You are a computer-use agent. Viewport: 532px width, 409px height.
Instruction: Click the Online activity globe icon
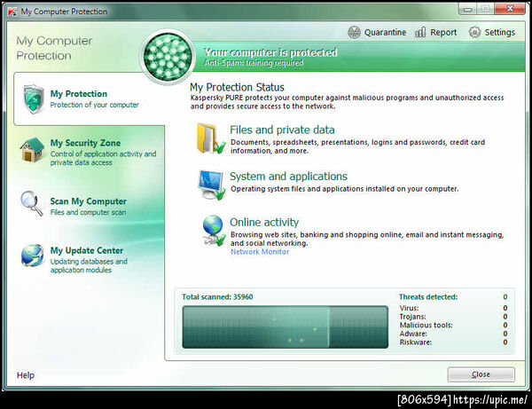coord(213,230)
